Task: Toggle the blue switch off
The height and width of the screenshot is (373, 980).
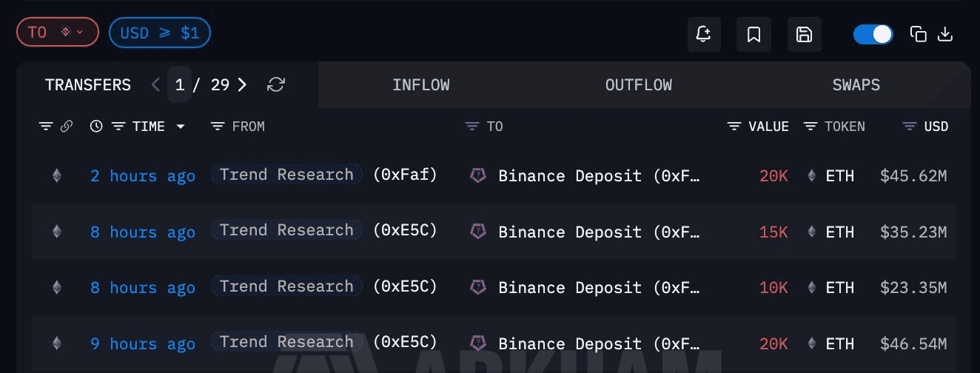Action: point(873,34)
